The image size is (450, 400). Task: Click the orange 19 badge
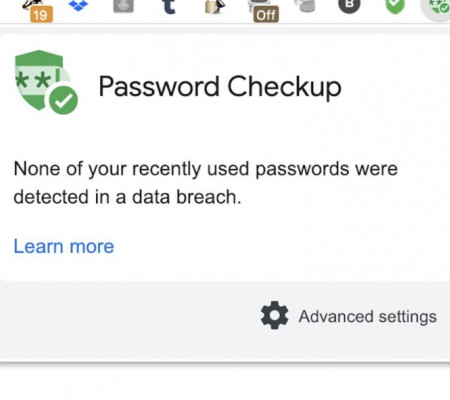pos(41,15)
